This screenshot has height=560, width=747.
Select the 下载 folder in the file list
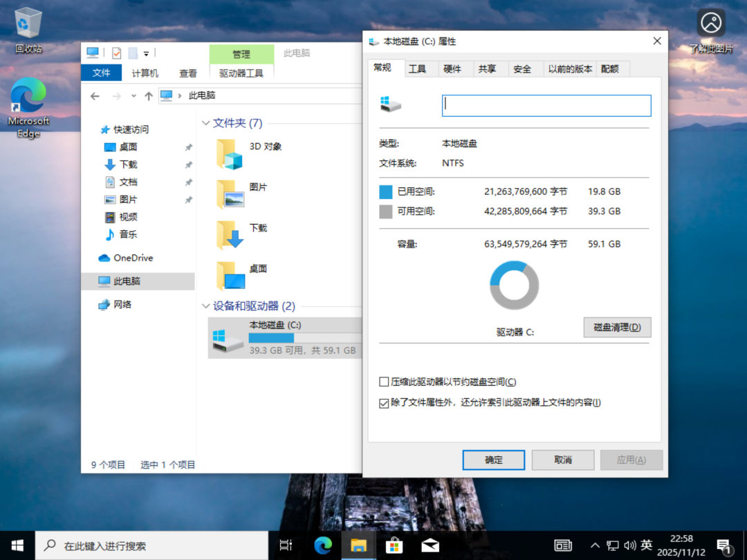(x=243, y=235)
